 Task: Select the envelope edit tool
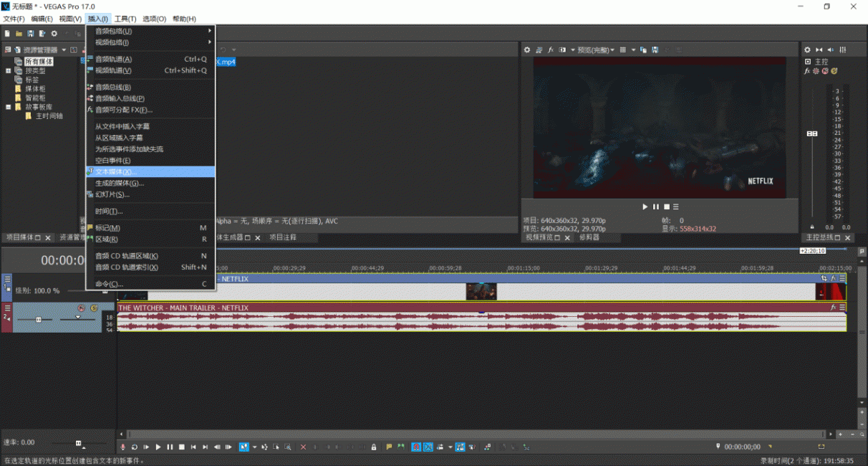264,447
